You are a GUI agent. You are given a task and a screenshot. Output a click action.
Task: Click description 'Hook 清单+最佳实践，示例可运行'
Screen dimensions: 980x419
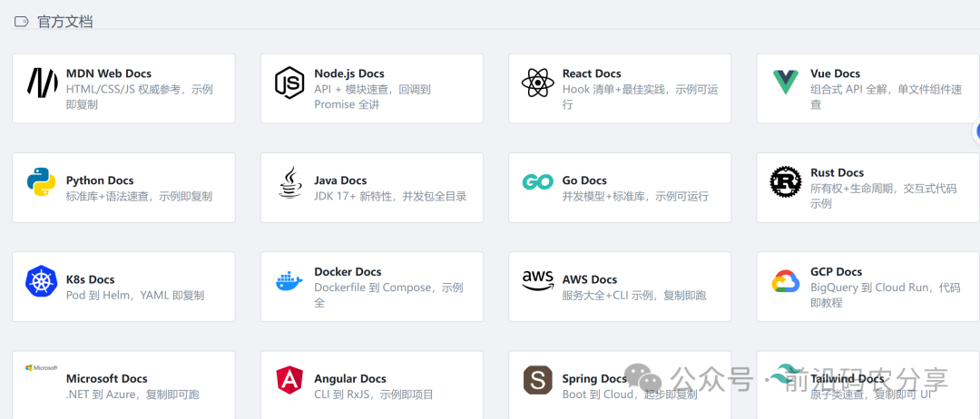(x=641, y=97)
